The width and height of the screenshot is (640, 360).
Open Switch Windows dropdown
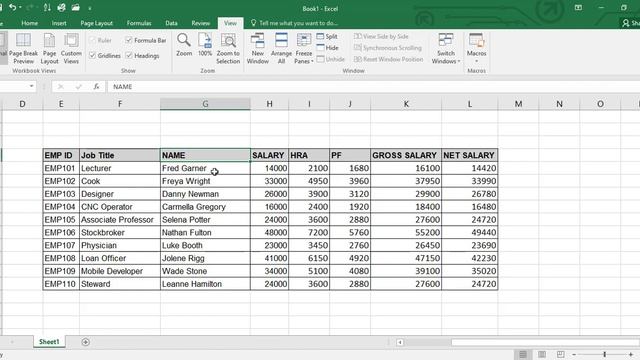pos(446,49)
